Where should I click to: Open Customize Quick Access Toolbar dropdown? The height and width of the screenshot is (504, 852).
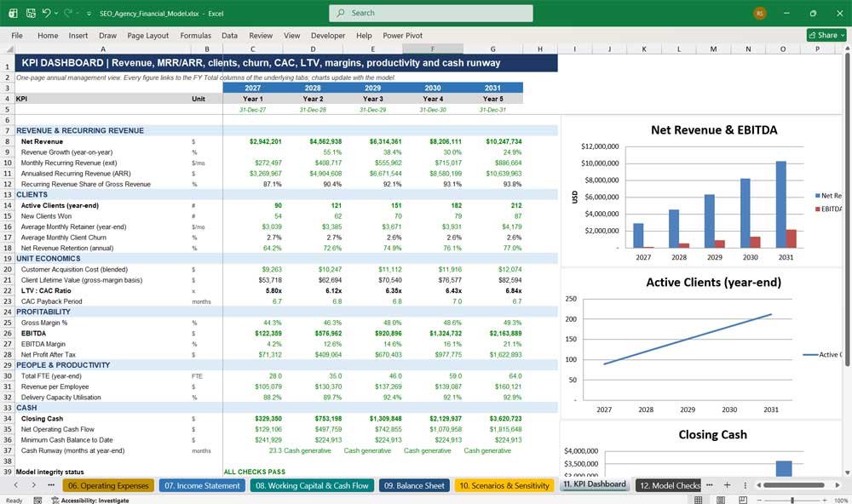coord(89,14)
